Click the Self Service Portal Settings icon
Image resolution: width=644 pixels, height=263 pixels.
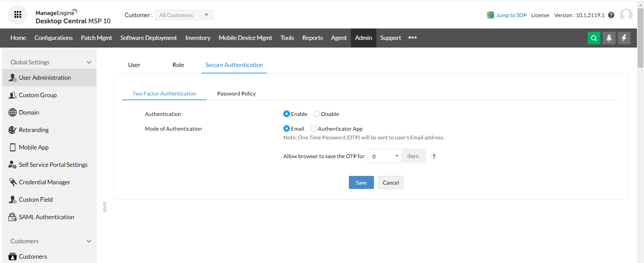12,165
